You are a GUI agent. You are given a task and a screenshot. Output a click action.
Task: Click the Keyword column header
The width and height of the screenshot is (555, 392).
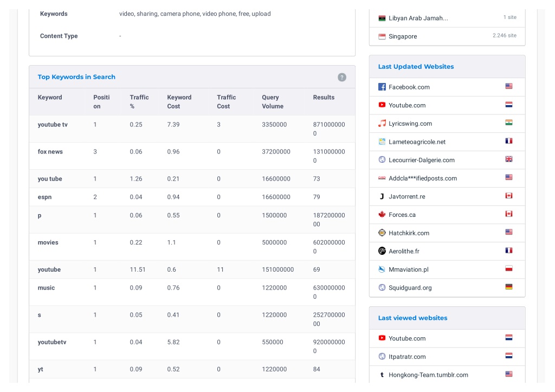[50, 98]
